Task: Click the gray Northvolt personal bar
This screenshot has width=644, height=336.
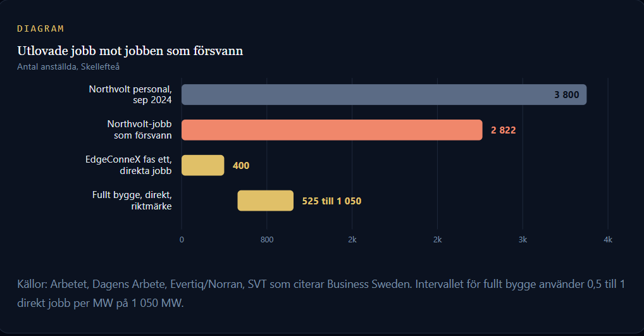Action: [384, 94]
